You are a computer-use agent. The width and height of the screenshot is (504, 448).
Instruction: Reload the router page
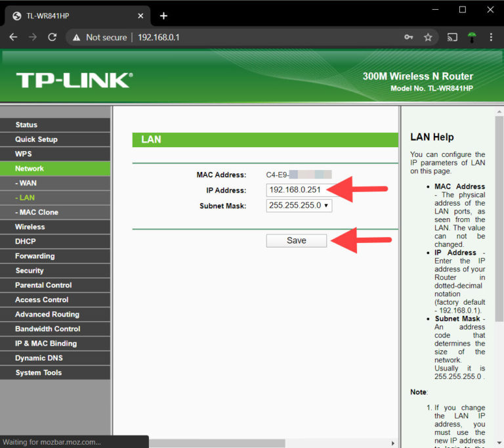(x=52, y=37)
